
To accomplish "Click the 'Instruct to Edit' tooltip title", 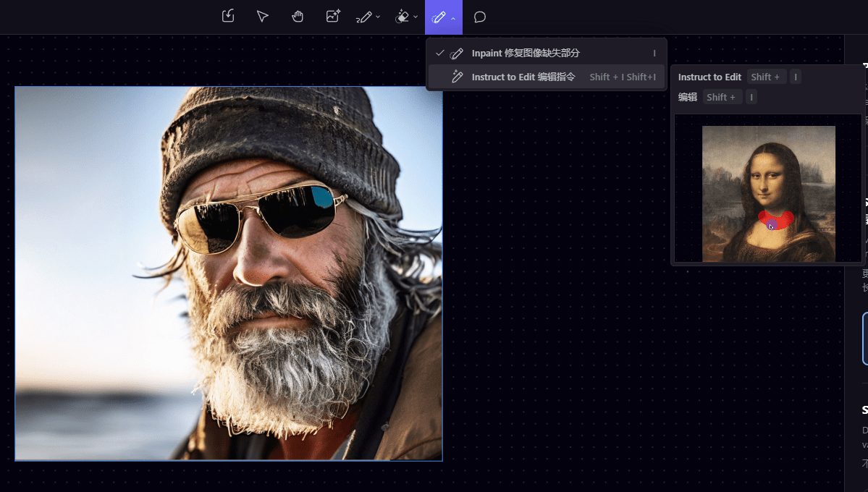I will pos(709,77).
